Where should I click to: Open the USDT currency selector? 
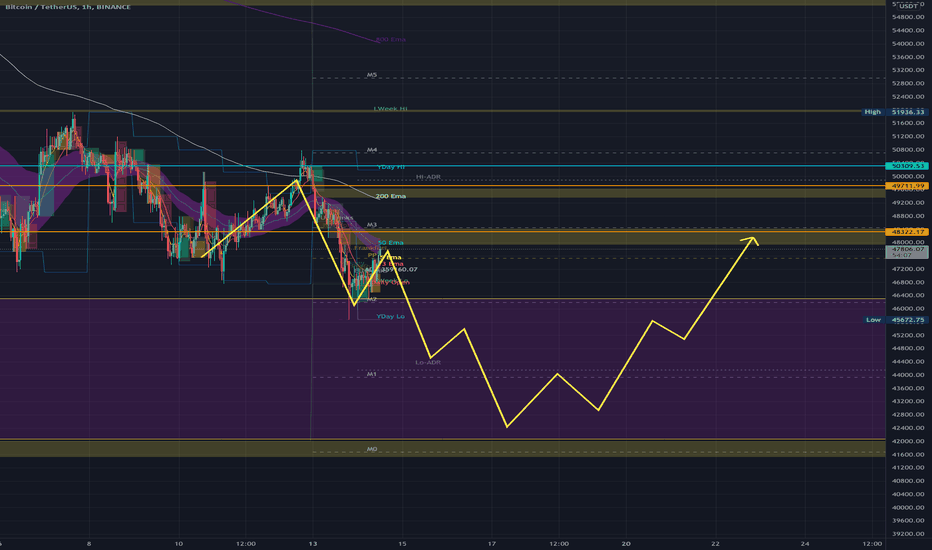(908, 6)
